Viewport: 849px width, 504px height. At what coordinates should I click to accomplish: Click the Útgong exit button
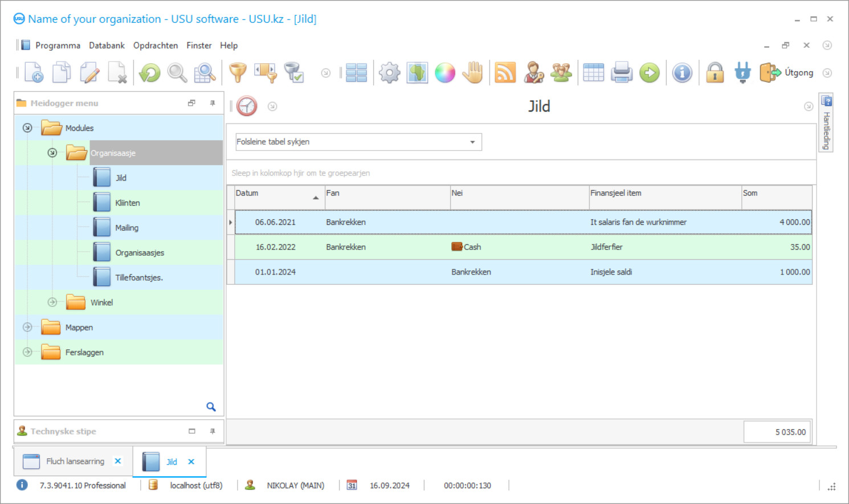(x=786, y=73)
